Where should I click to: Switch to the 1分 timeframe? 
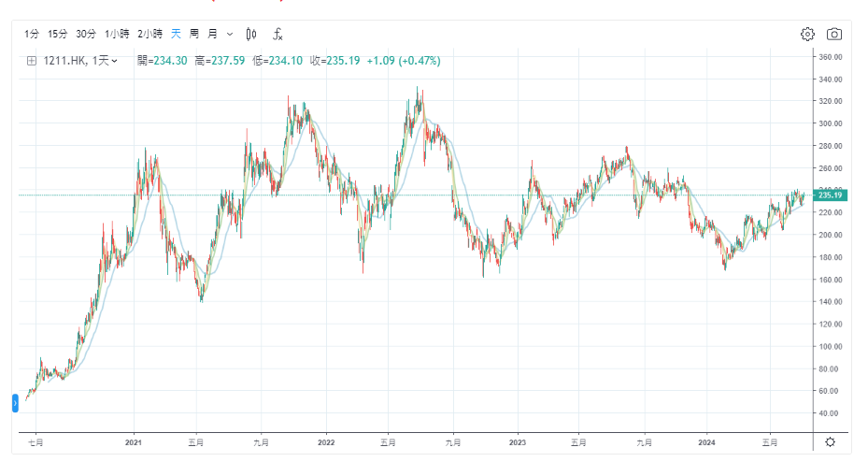33,35
